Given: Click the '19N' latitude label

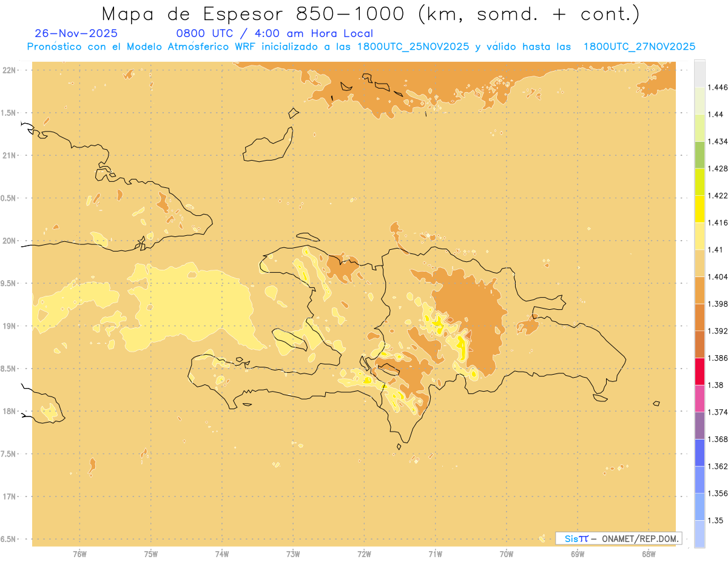Looking at the screenshot, I should tap(10, 326).
